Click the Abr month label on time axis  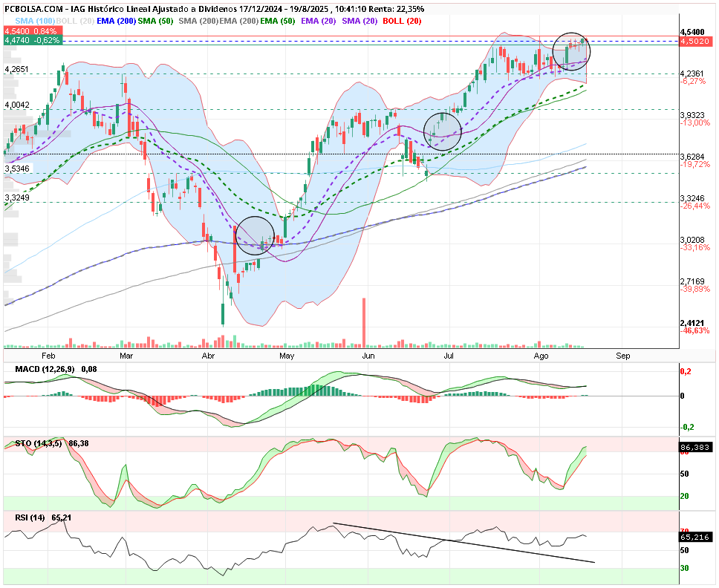[208, 356]
